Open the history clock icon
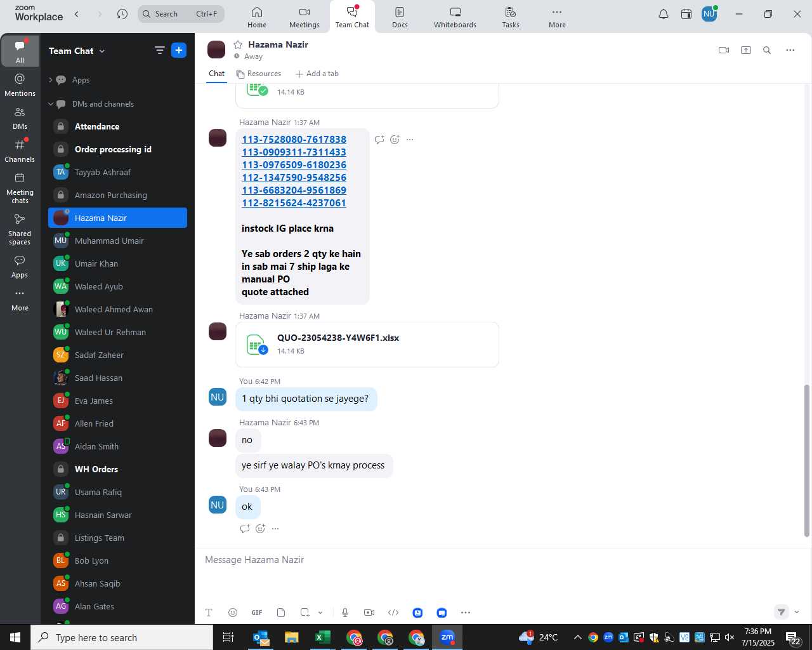Viewport: 812px width, 650px height. [x=122, y=14]
